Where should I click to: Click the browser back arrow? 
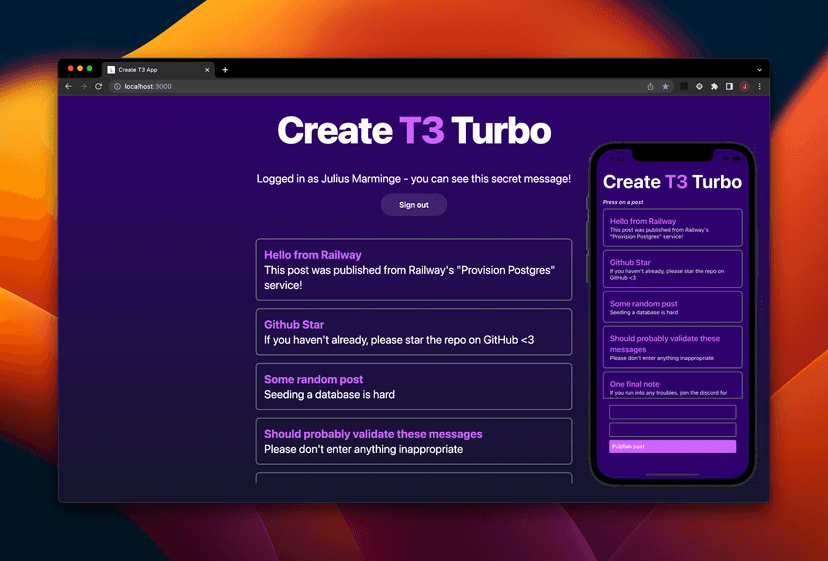[68, 87]
